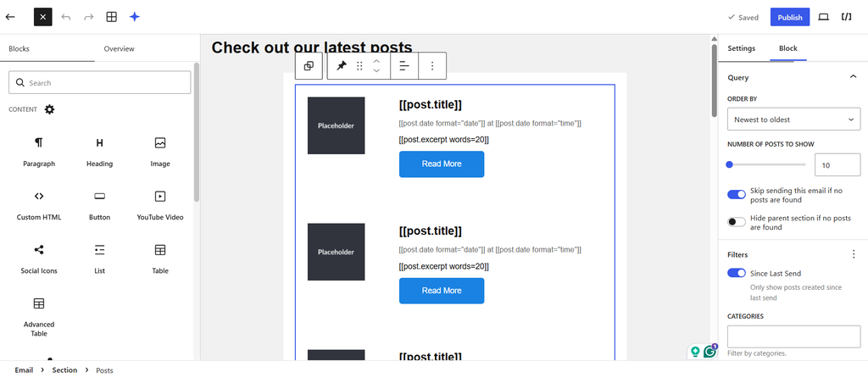Open the Order By dropdown

(793, 120)
